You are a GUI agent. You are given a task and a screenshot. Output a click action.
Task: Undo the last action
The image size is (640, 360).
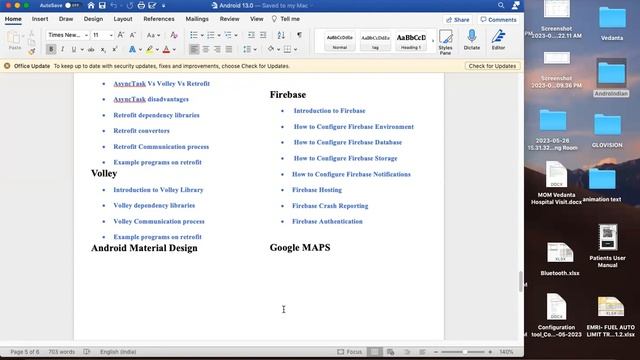pos(114,6)
